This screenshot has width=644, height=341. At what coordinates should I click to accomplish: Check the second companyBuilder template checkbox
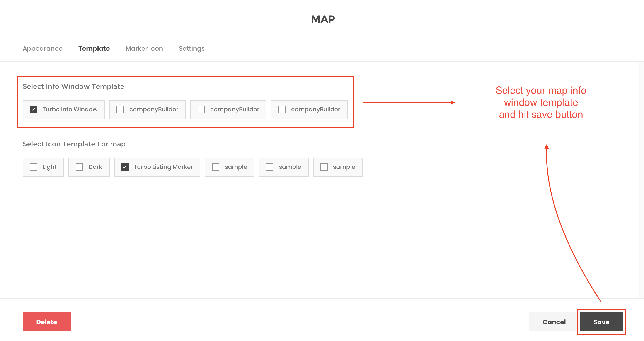pyautogui.click(x=201, y=109)
